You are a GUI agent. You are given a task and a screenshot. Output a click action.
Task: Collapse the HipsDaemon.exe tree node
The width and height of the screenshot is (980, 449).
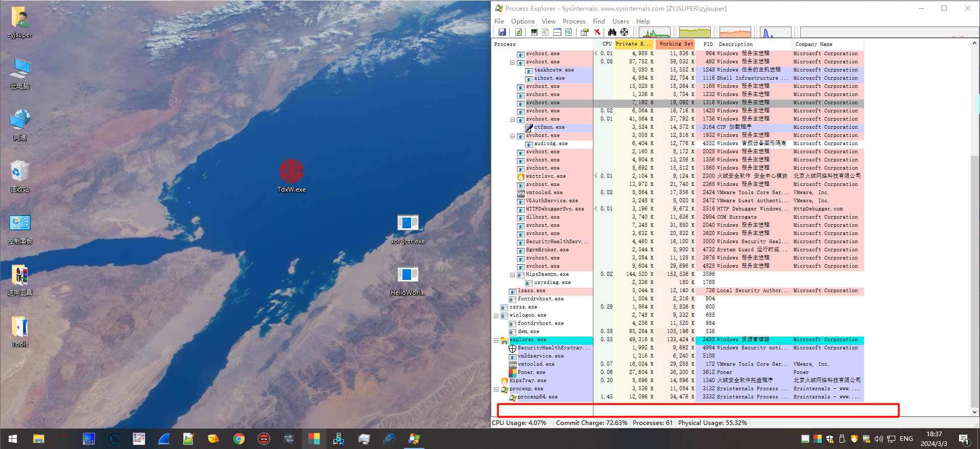[512, 275]
